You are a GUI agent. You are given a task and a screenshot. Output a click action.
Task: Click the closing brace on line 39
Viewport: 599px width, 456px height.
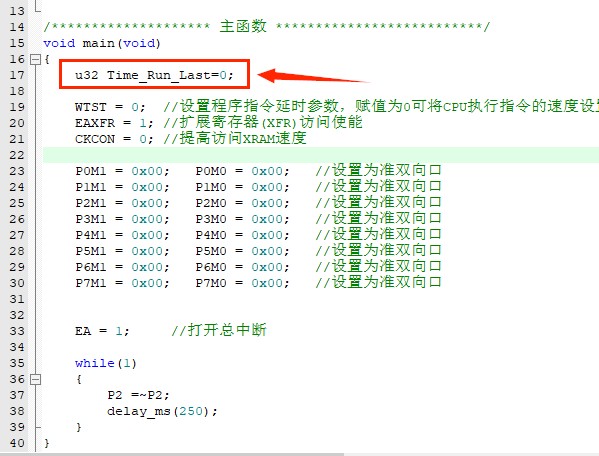pos(79,427)
